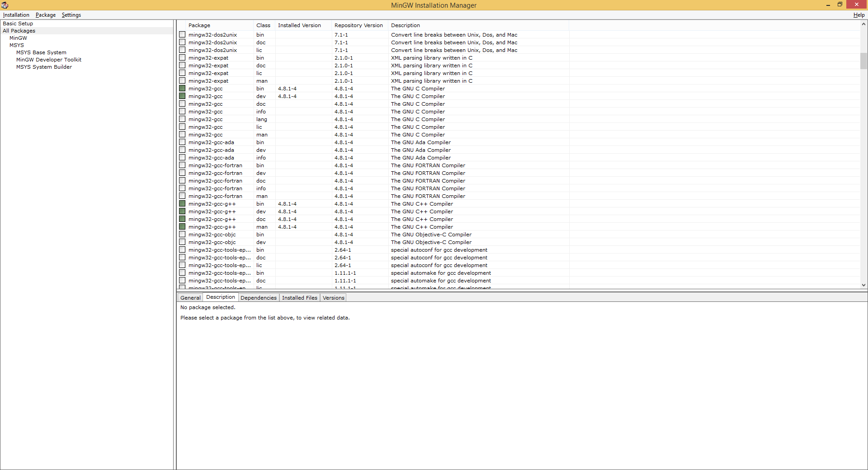Click the package list scroll-up arrow
The width and height of the screenshot is (868, 470).
click(x=863, y=24)
